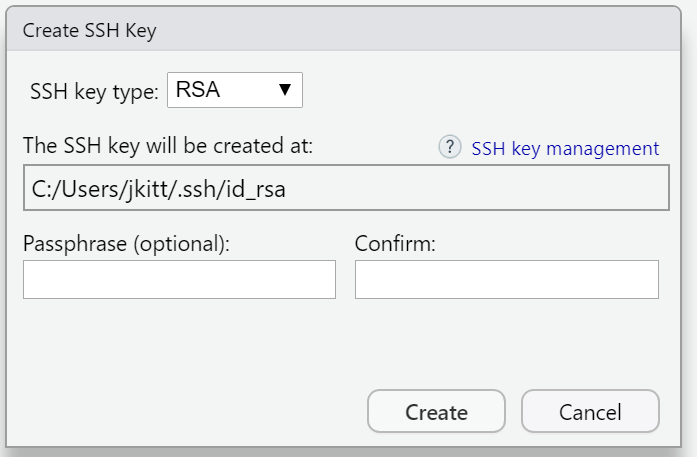Click the question mark help icon
The image size is (697, 457).
450,147
